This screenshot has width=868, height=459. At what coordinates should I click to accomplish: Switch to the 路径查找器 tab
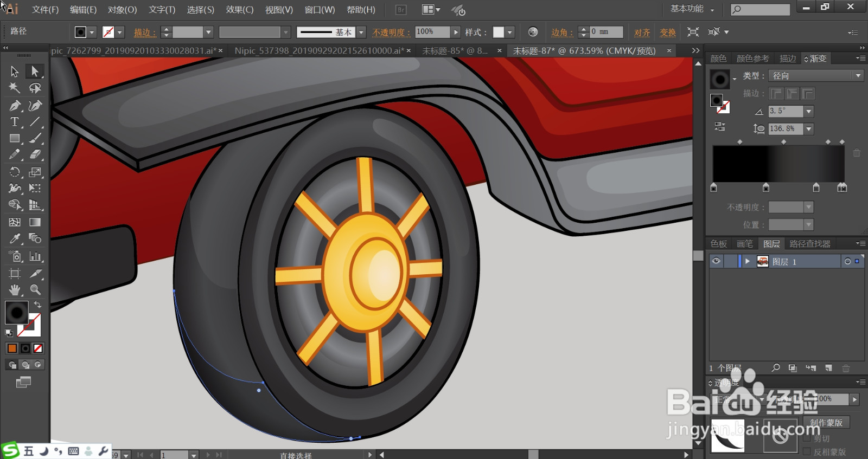(810, 244)
